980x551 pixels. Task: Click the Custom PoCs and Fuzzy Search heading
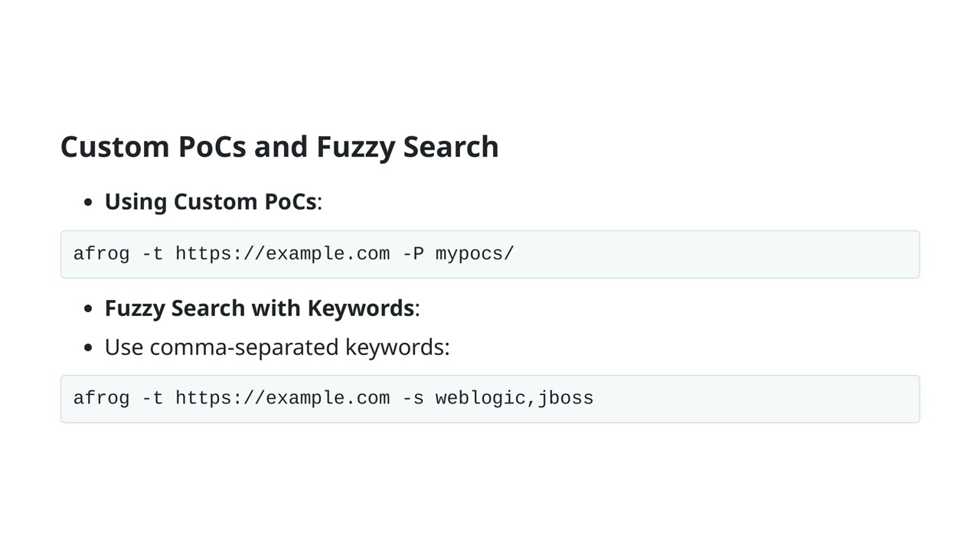[279, 147]
